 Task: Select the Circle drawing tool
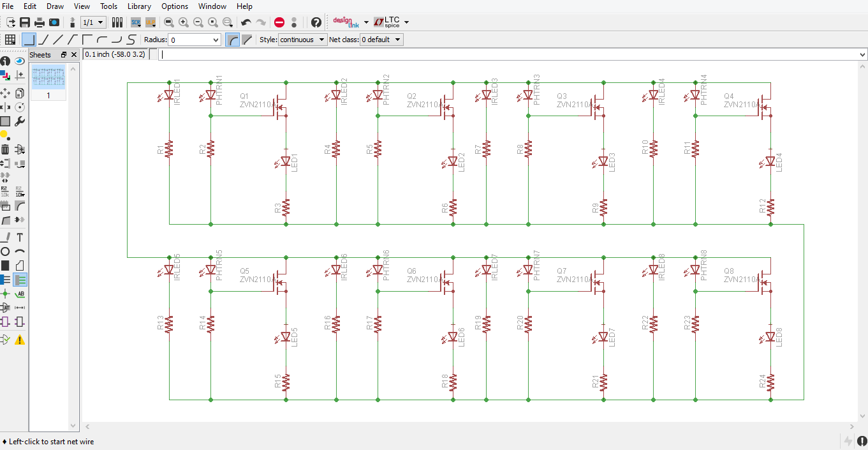5,250
